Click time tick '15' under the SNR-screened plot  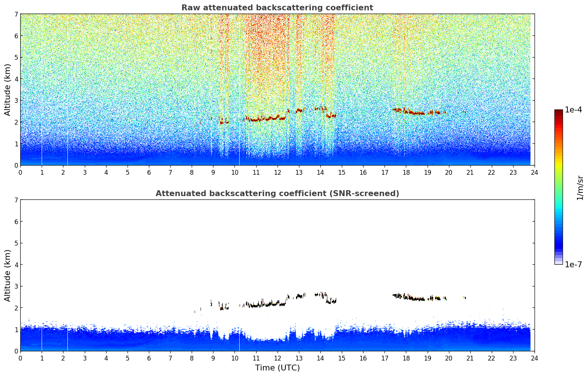(342, 358)
